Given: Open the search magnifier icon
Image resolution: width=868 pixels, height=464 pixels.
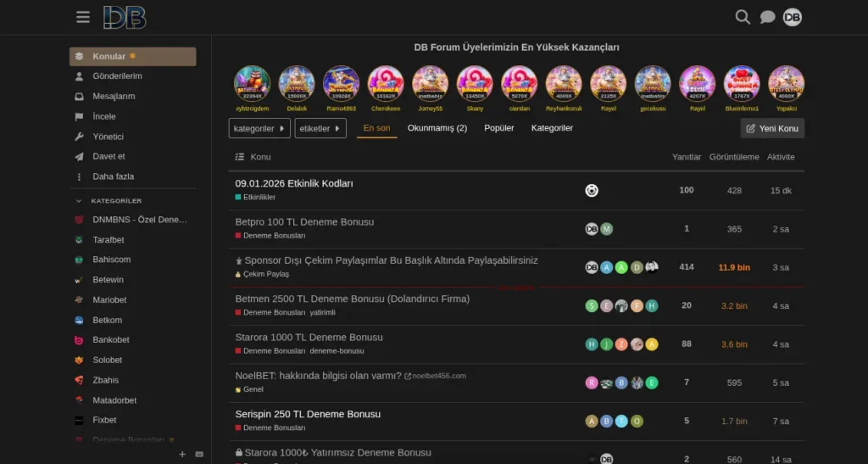Looking at the screenshot, I should pyautogui.click(x=743, y=17).
